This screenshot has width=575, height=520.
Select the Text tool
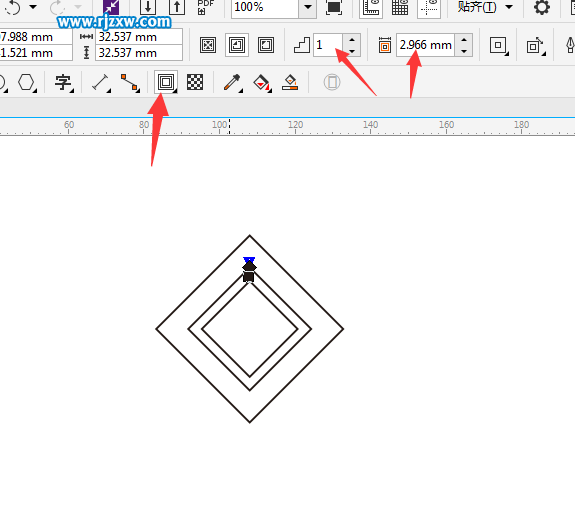point(64,82)
